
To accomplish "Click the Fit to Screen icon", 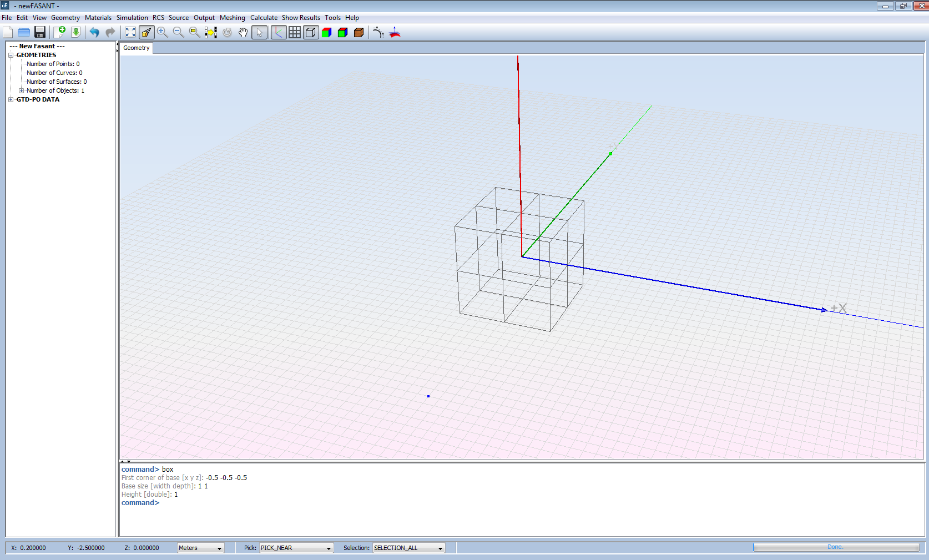I will click(130, 32).
